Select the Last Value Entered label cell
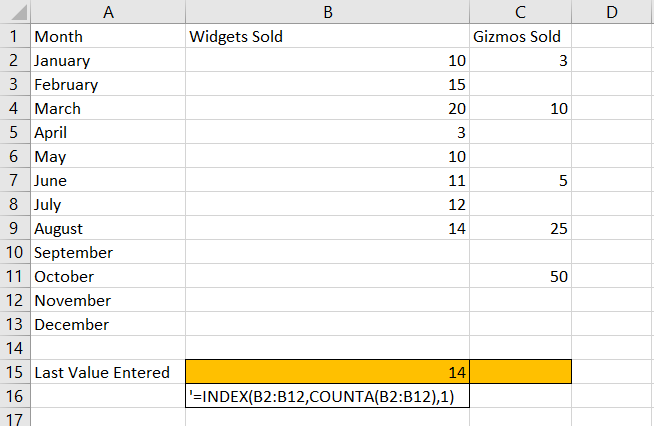Image resolution: width=654 pixels, height=426 pixels. tap(108, 372)
